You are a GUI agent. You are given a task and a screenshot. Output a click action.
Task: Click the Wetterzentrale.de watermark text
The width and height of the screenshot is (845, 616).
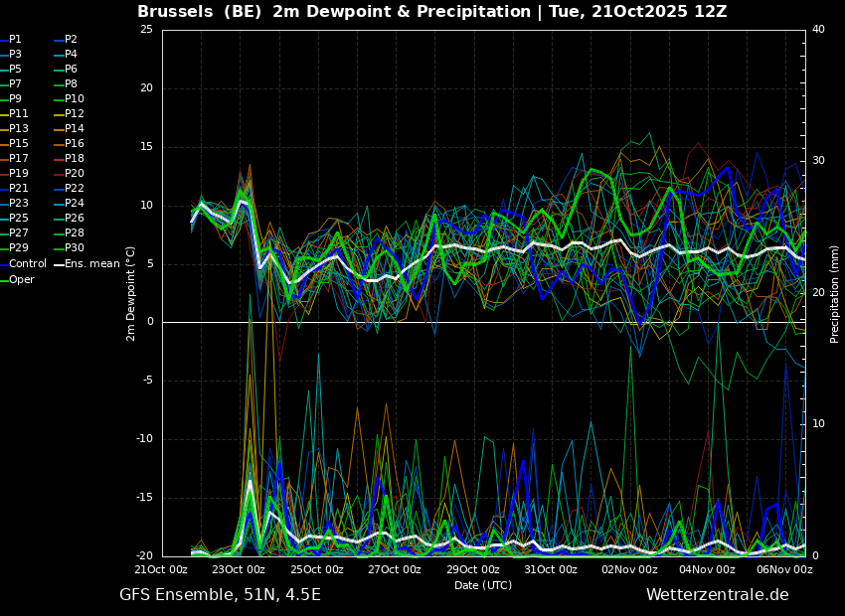point(717,595)
